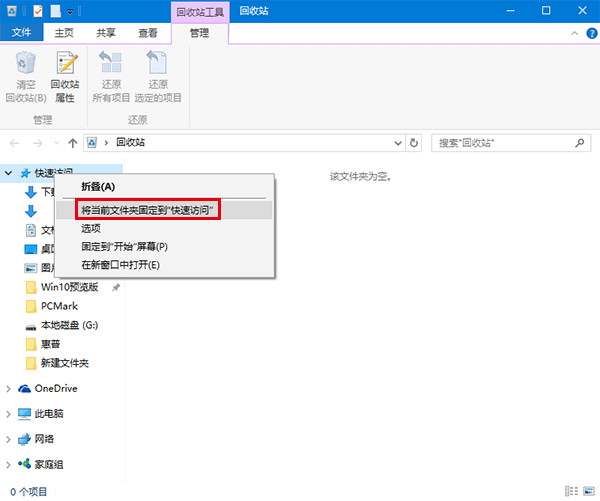
Task: Switch to large icons view in the status bar
Action: point(587,491)
